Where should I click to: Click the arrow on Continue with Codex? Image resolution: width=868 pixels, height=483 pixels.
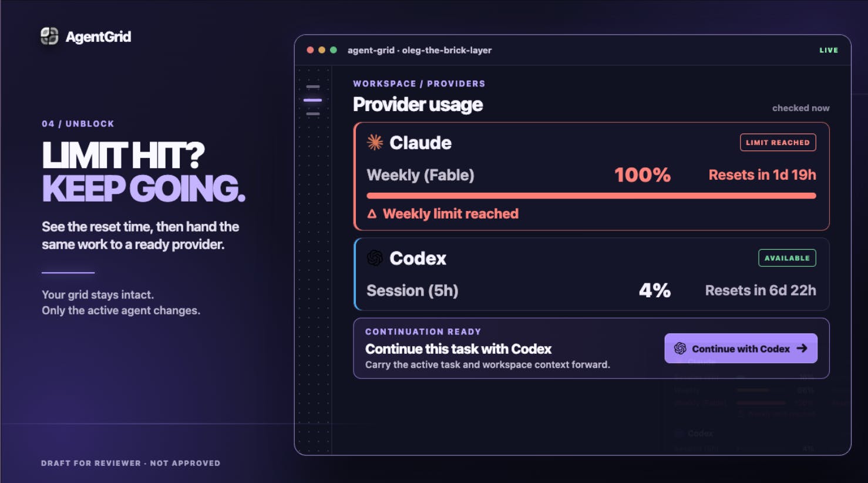[x=802, y=348]
